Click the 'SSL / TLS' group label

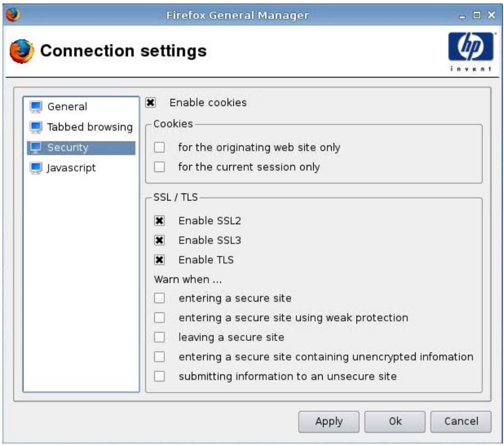175,197
